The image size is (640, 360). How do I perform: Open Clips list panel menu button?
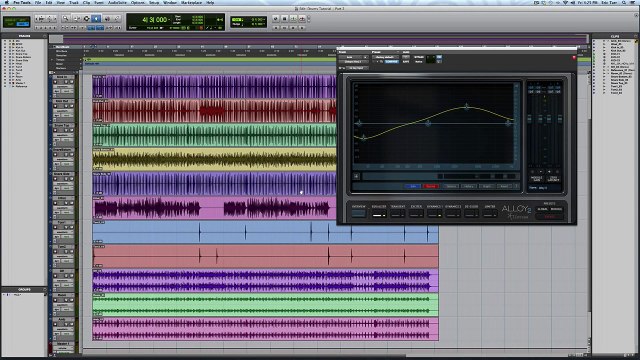636,36
